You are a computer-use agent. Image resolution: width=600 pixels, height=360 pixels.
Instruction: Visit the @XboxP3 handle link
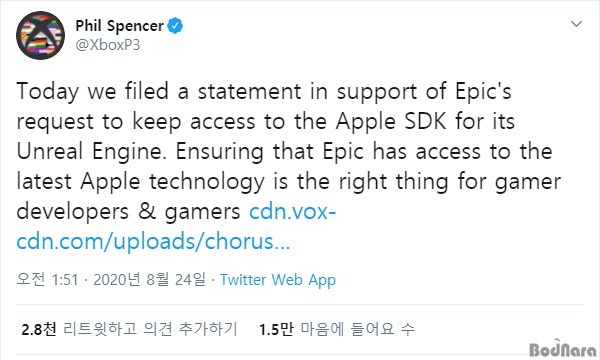tap(108, 45)
